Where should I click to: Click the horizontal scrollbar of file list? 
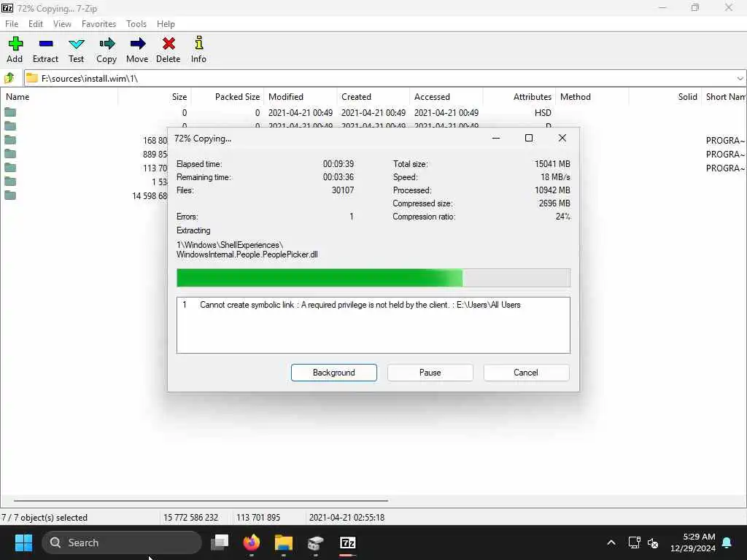(x=201, y=500)
